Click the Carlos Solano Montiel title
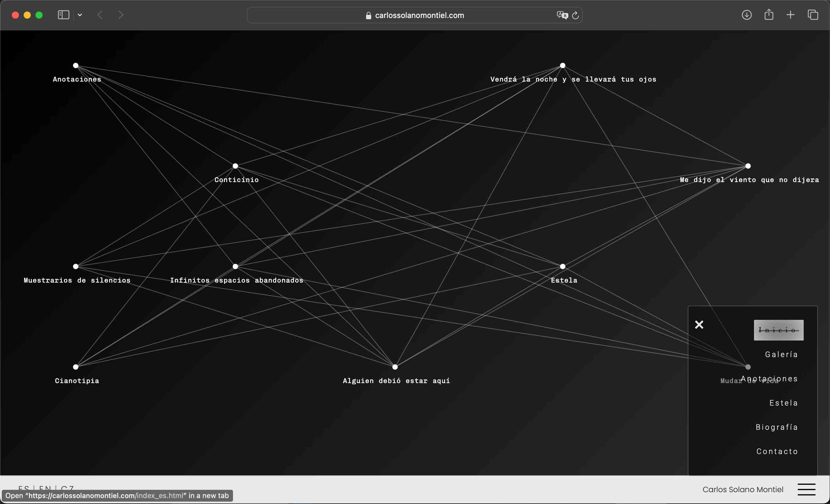The width and height of the screenshot is (830, 504). coord(742,489)
